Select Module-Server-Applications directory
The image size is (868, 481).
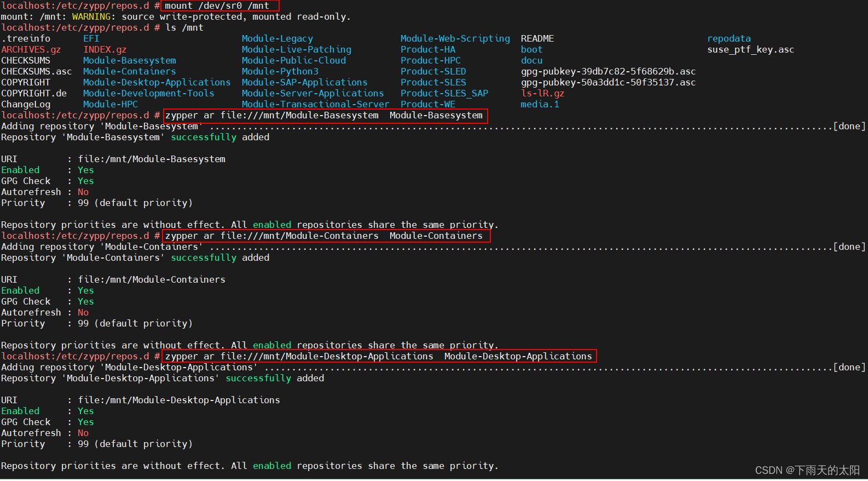pyautogui.click(x=313, y=93)
